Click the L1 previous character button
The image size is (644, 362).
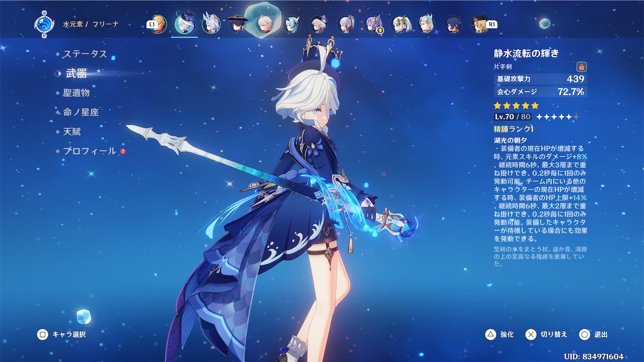[151, 25]
